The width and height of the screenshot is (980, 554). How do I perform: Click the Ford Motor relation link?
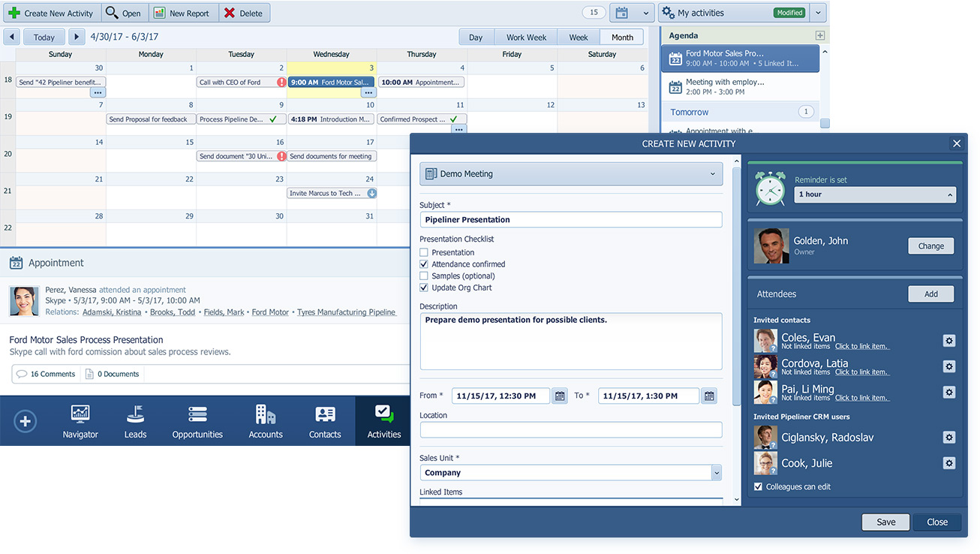[x=270, y=312]
